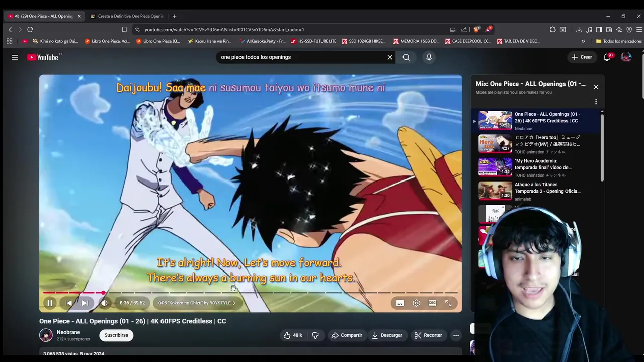Subscribe with the Suscribirse button
This screenshot has width=644, height=362.
click(116, 335)
